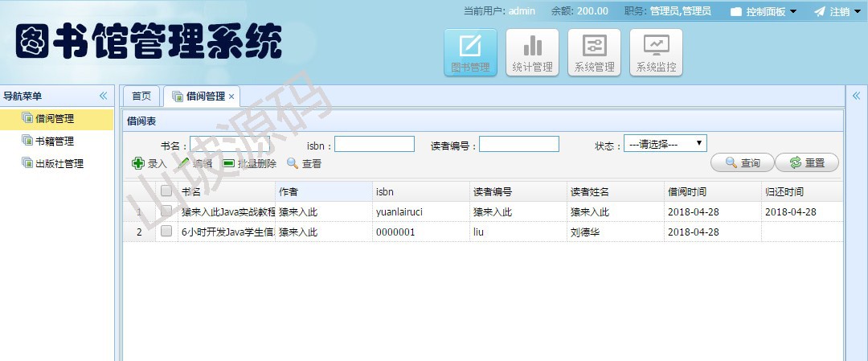Sort by the 借阅时间 column header
The image size is (868, 361).
[714, 191]
